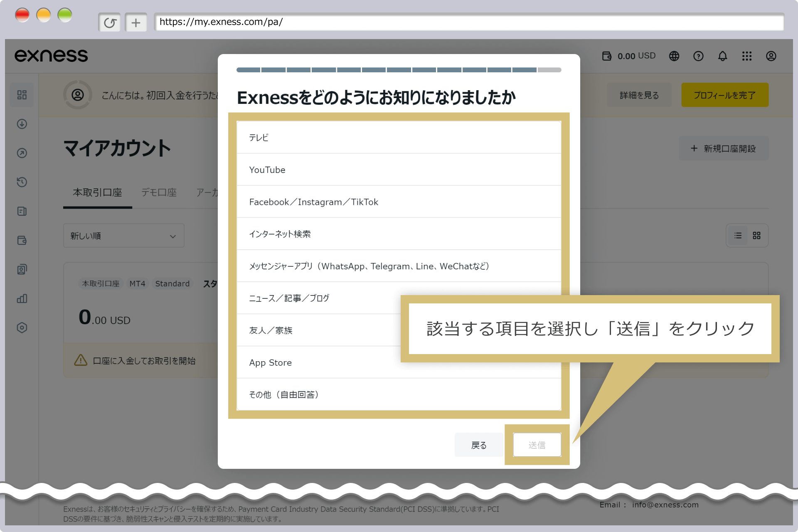Select the dashboard icon in sidebar
Image resolution: width=798 pixels, height=532 pixels.
22,95
